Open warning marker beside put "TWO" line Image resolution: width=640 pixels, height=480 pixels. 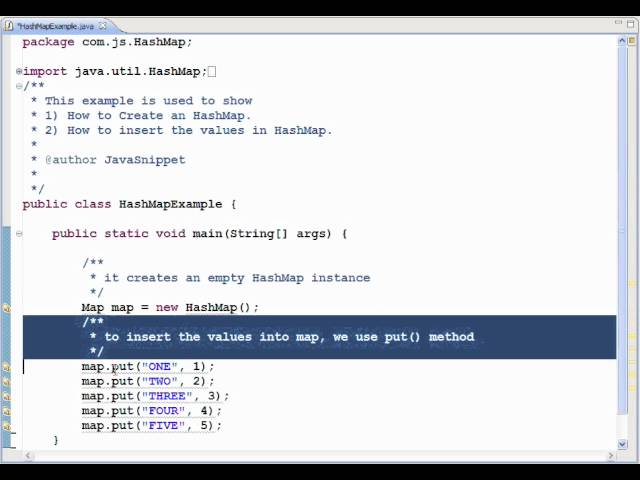click(7, 382)
